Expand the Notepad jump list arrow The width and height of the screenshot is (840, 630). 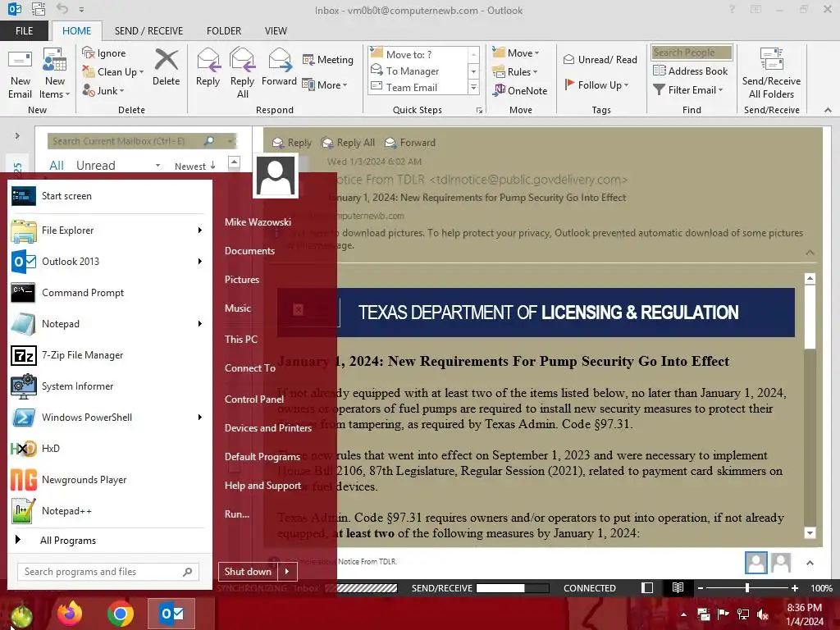point(200,323)
